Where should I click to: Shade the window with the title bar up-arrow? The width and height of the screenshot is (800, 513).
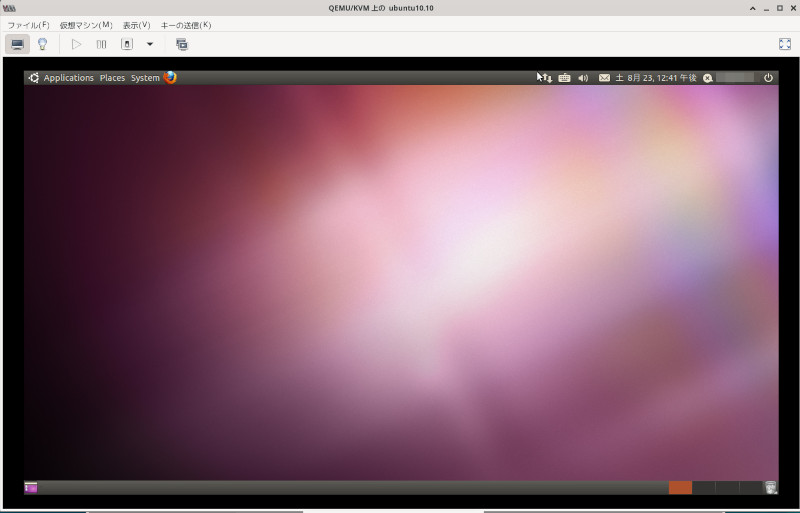tap(753, 8)
